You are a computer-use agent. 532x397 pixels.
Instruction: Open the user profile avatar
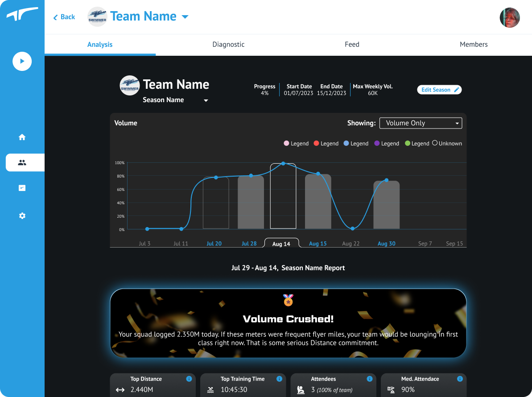point(510,18)
